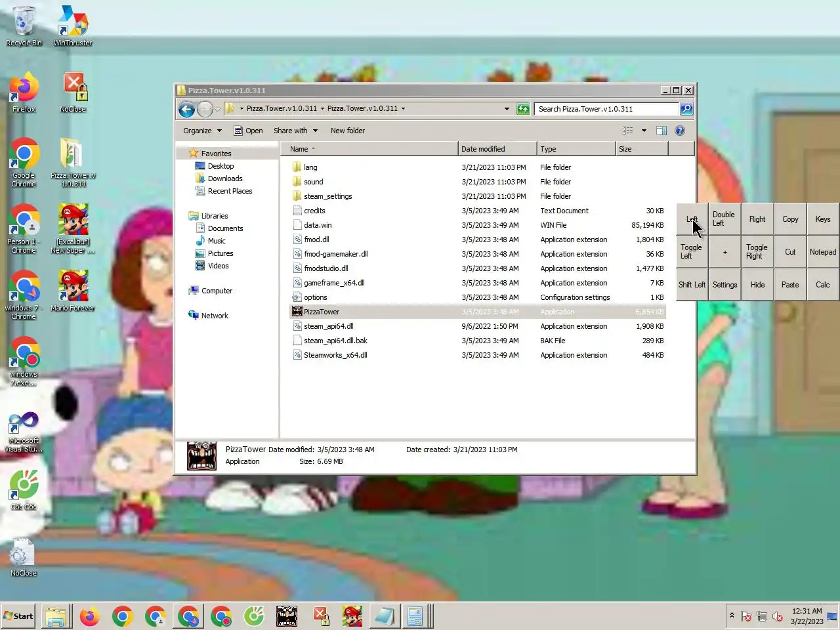Viewport: 840px width, 630px height.
Task: Click Open in the Explorer toolbar
Action: (x=248, y=131)
